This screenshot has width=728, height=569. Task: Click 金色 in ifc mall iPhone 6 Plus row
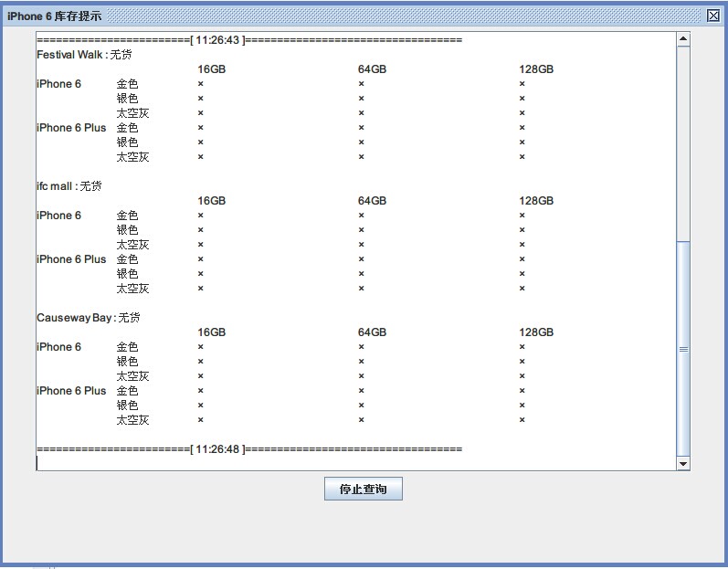point(127,259)
